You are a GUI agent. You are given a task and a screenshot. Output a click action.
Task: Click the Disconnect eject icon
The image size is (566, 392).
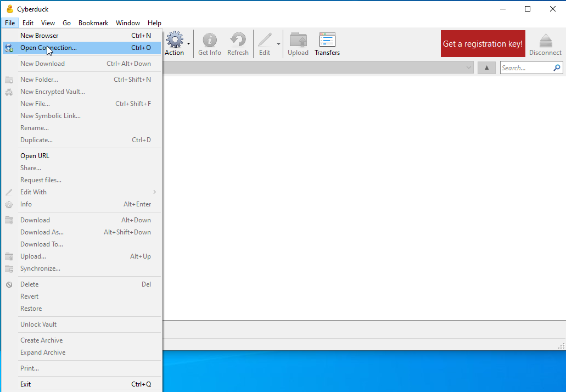[x=546, y=41]
